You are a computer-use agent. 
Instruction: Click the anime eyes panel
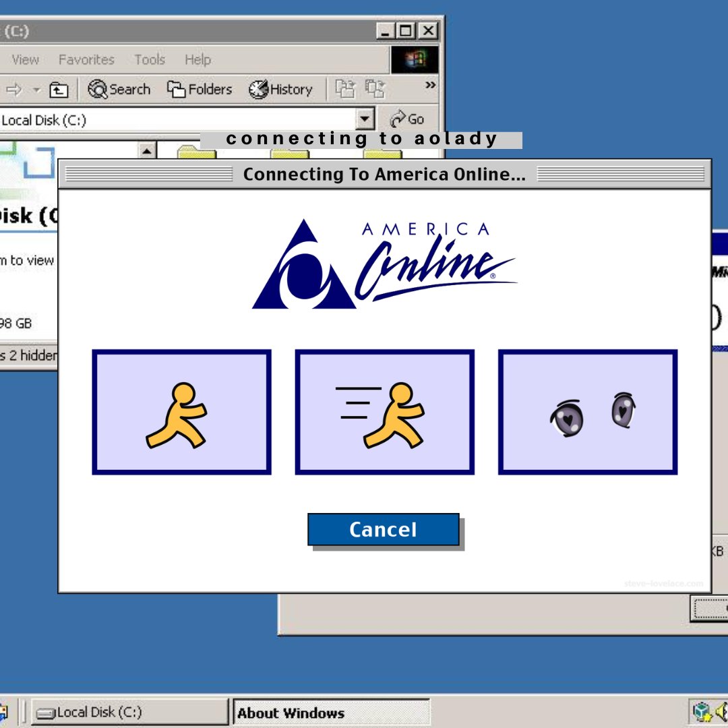pyautogui.click(x=588, y=413)
